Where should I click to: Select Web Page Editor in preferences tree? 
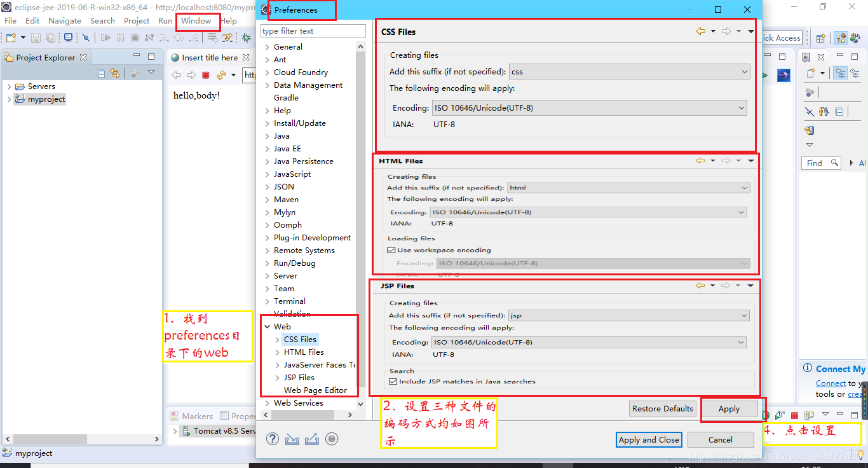[x=315, y=390]
